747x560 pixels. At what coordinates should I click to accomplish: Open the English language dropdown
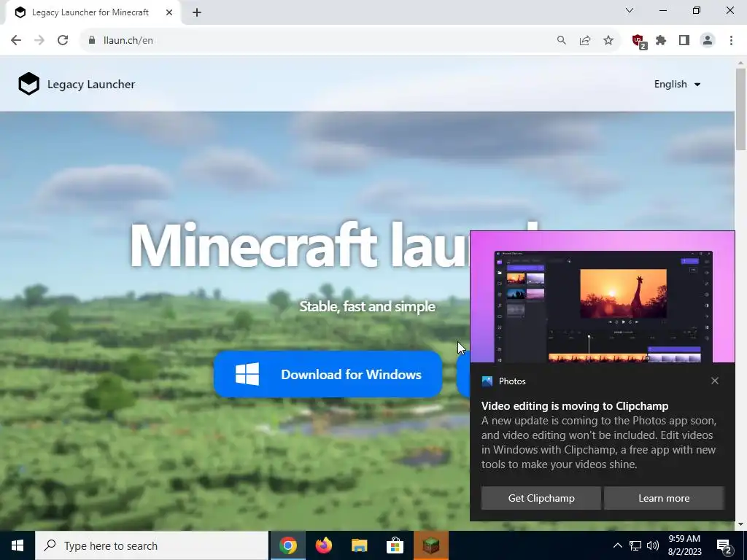[x=677, y=85]
